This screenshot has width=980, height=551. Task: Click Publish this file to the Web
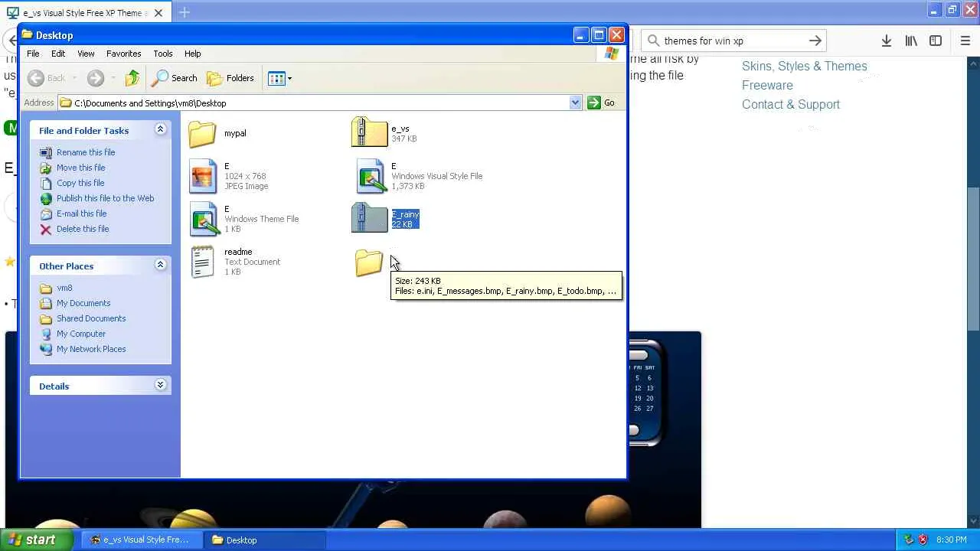106,198
